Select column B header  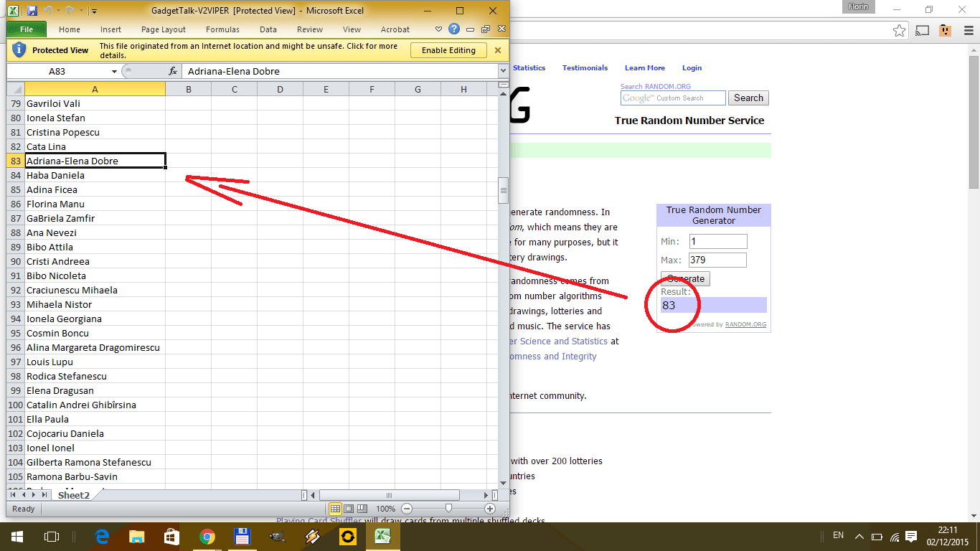[x=189, y=89]
